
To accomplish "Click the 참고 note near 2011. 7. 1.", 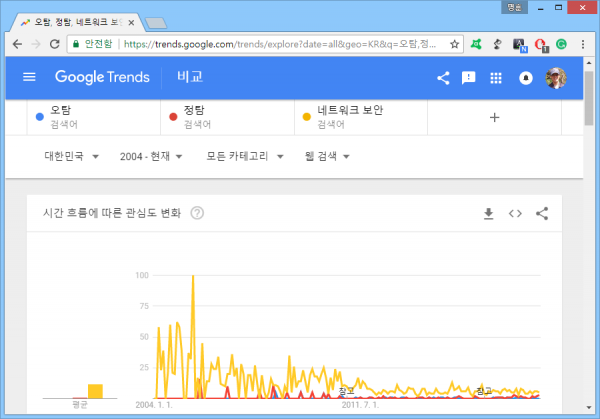I will pos(347,391).
